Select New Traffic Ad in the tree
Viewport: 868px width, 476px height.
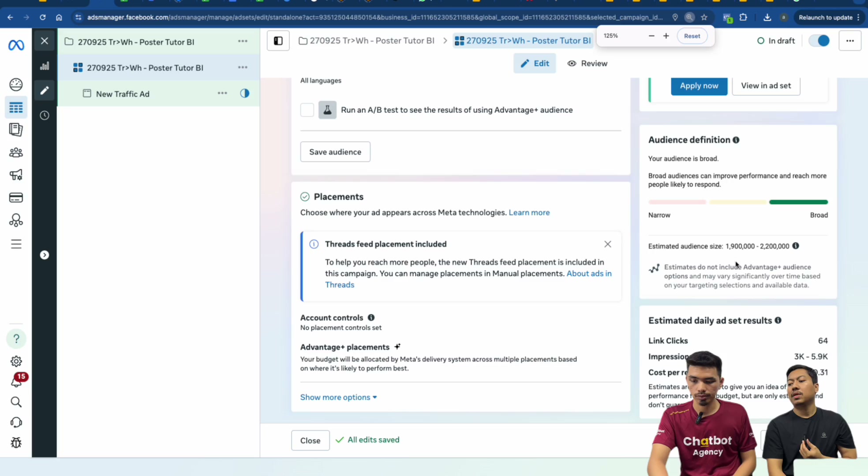click(x=123, y=94)
